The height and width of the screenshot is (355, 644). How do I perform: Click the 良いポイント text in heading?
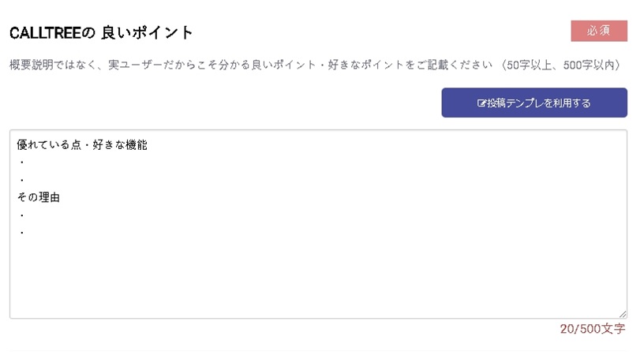pyautogui.click(x=147, y=33)
